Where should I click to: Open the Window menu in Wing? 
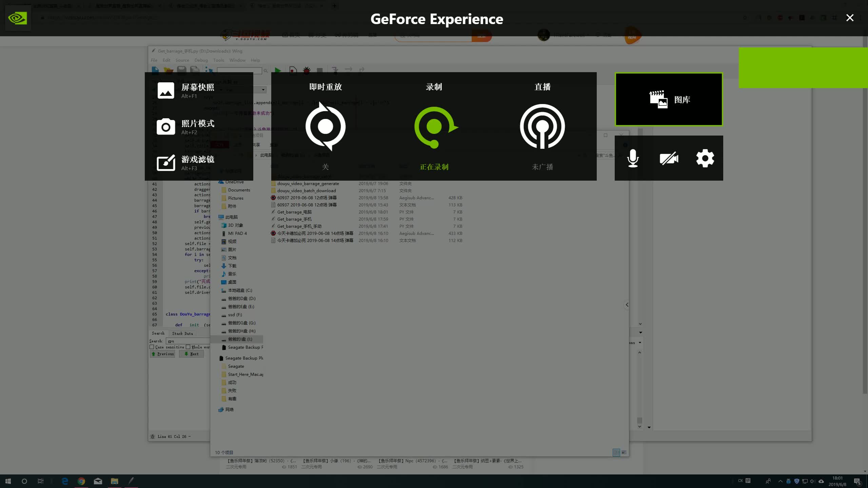pos(237,60)
